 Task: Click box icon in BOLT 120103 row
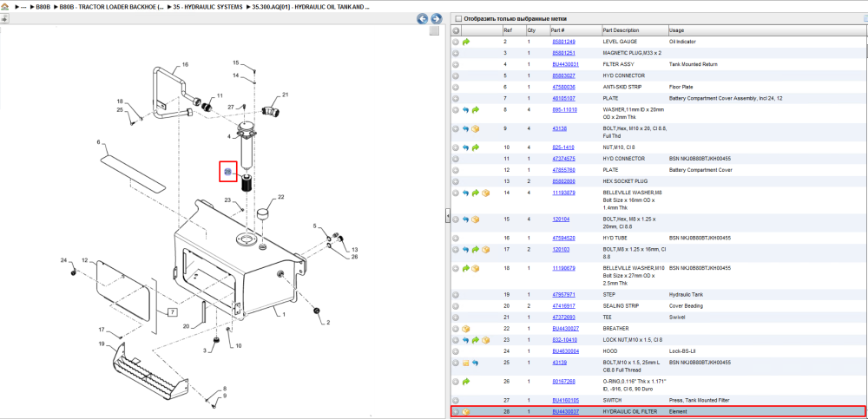pyautogui.click(x=485, y=250)
